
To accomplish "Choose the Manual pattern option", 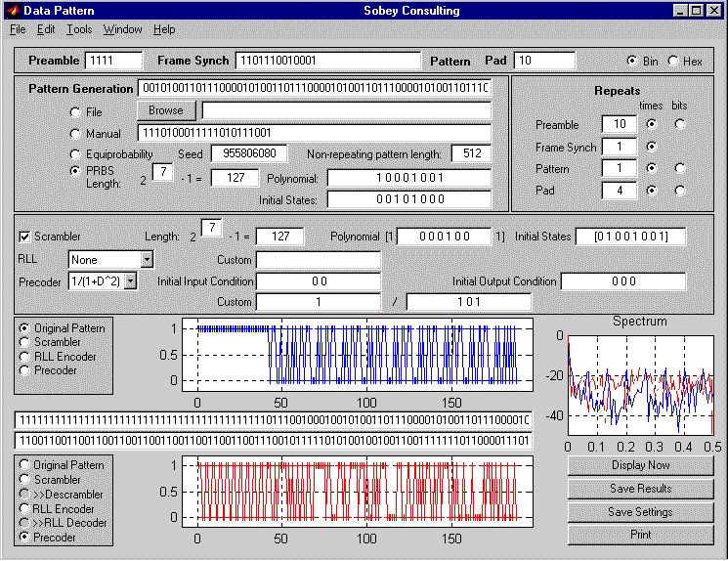I will coord(74,134).
